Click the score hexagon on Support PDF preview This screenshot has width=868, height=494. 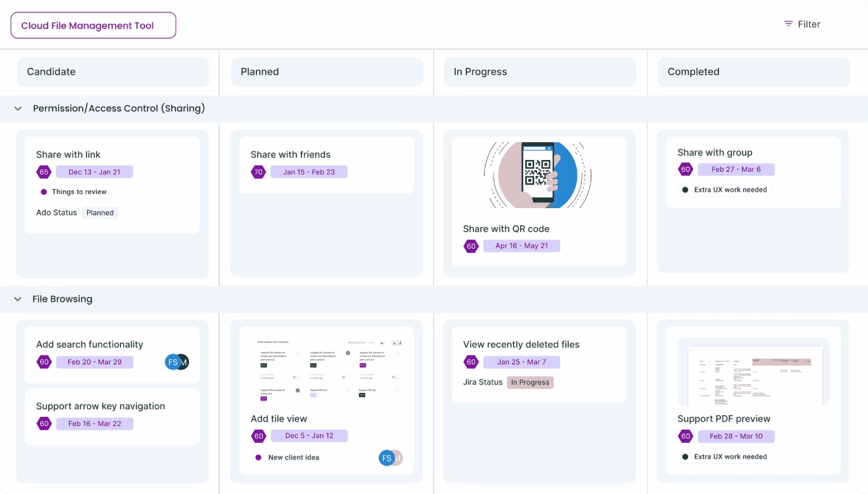pyautogui.click(x=685, y=437)
